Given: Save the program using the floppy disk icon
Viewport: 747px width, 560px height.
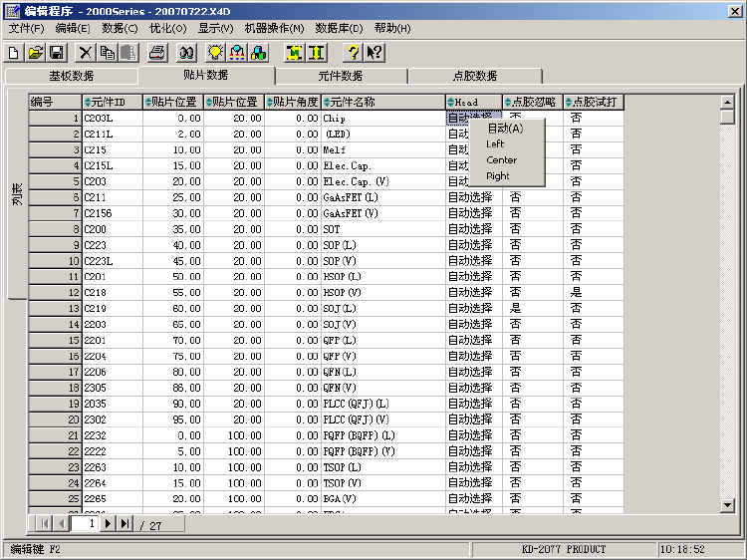Looking at the screenshot, I should tap(57, 52).
